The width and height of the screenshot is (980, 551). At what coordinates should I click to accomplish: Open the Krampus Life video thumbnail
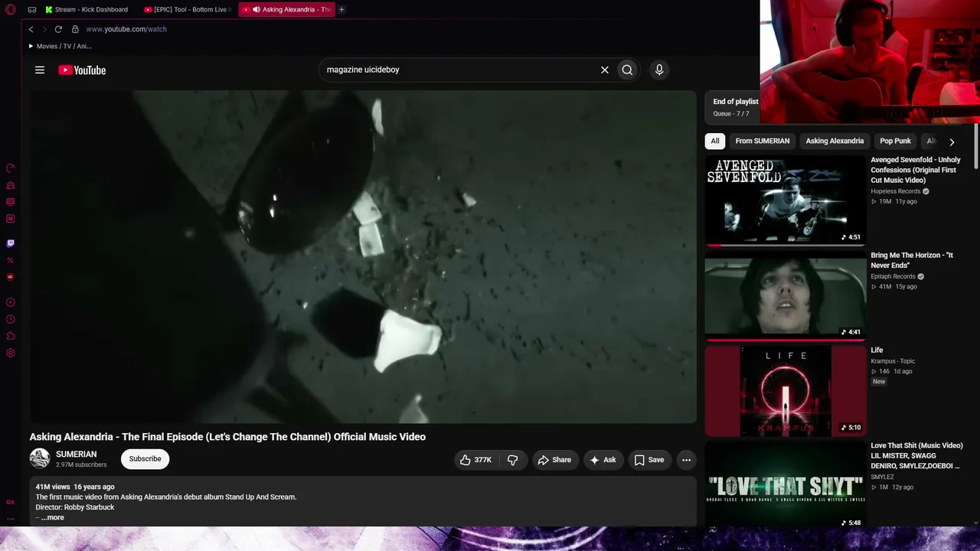point(786,391)
